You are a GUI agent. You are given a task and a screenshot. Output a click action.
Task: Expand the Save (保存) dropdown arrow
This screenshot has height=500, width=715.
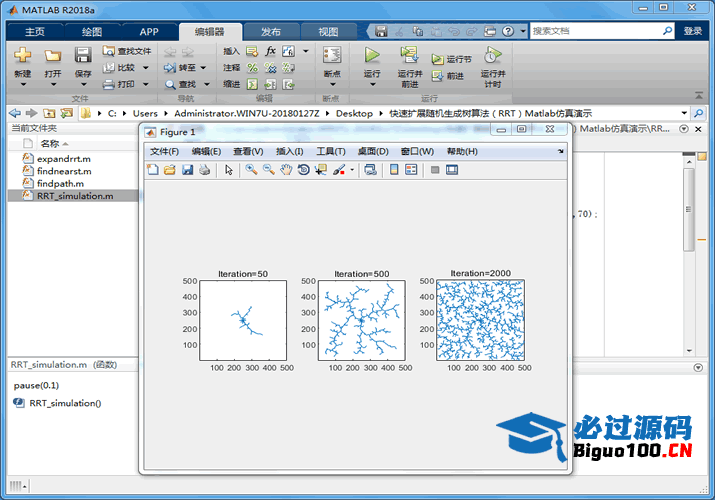click(x=83, y=84)
